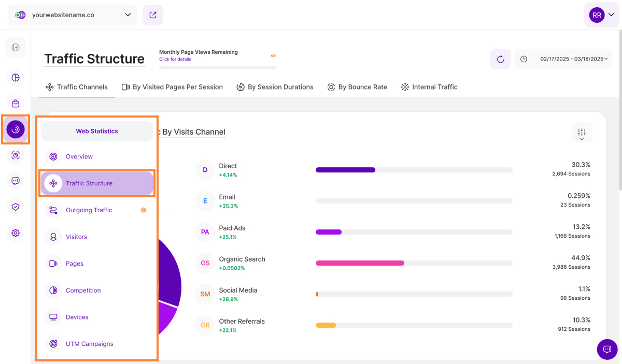This screenshot has width=622, height=364.
Task: Open external website link icon
Action: 153,15
